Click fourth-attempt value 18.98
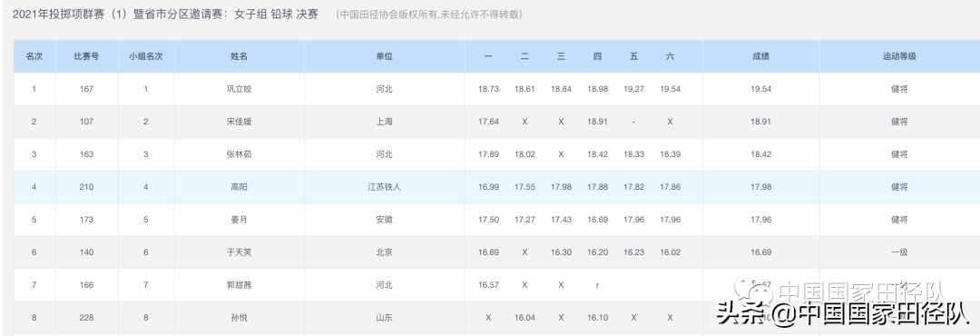The height and width of the screenshot is (336, 980). [x=597, y=89]
